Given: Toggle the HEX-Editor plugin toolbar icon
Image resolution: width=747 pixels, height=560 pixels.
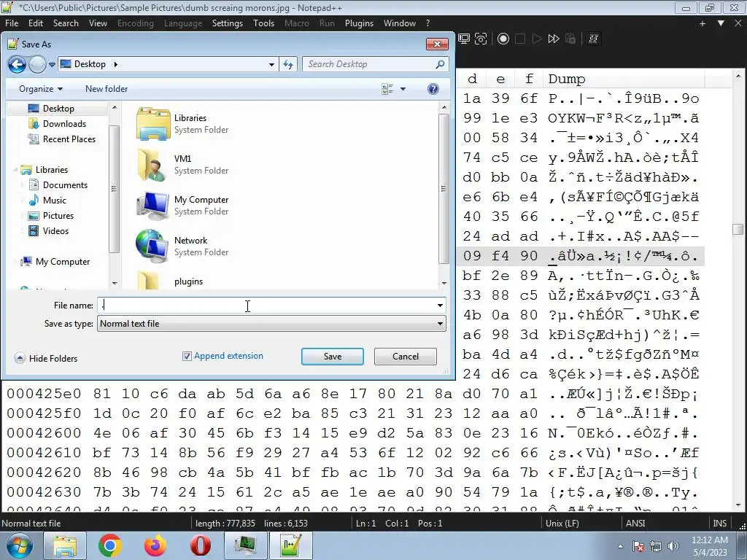Looking at the screenshot, I should coord(593,39).
